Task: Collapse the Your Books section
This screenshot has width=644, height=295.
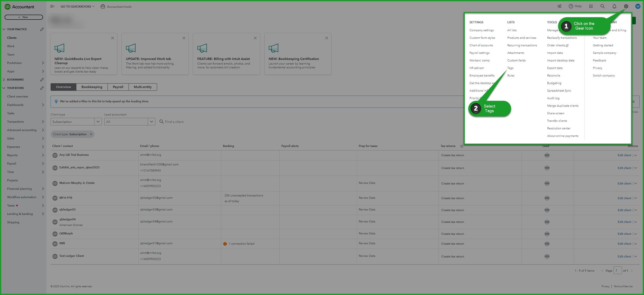Action: pos(4,88)
